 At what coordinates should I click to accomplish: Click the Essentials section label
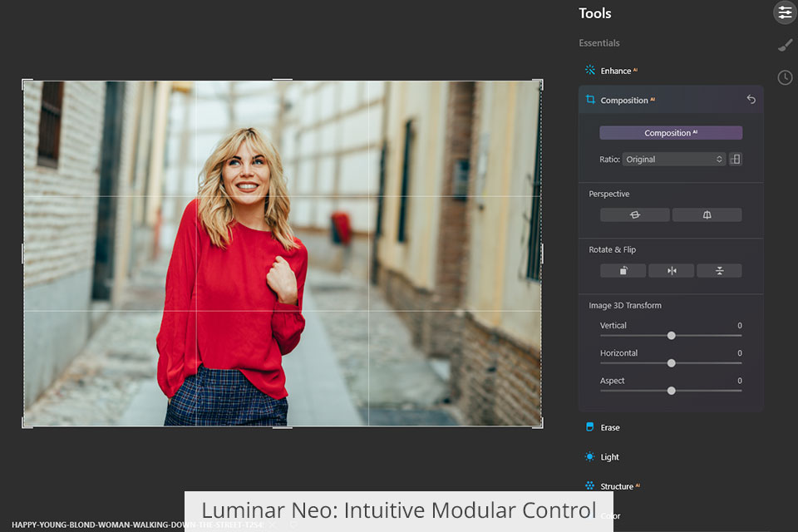(599, 42)
